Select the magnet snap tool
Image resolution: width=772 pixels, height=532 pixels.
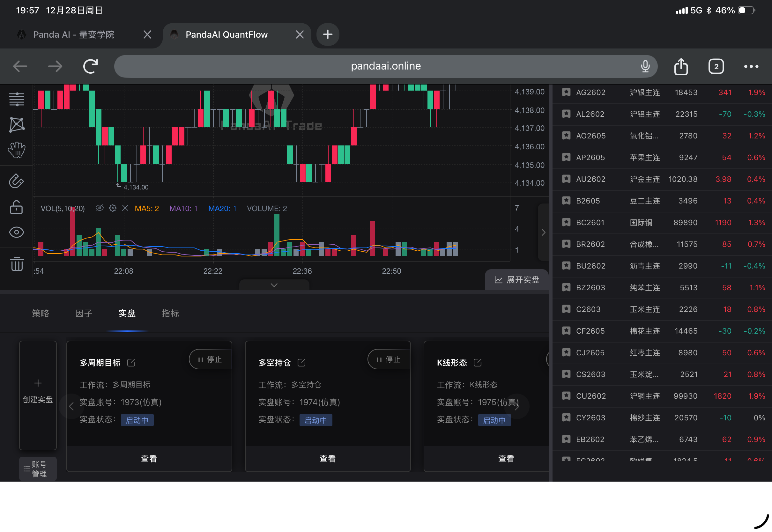pyautogui.click(x=16, y=181)
